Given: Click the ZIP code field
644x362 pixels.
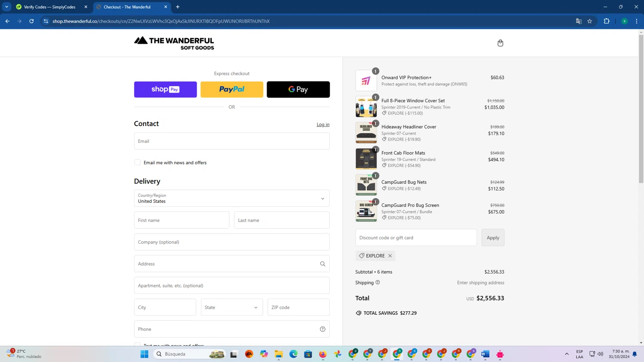Looking at the screenshot, I should pos(298,307).
